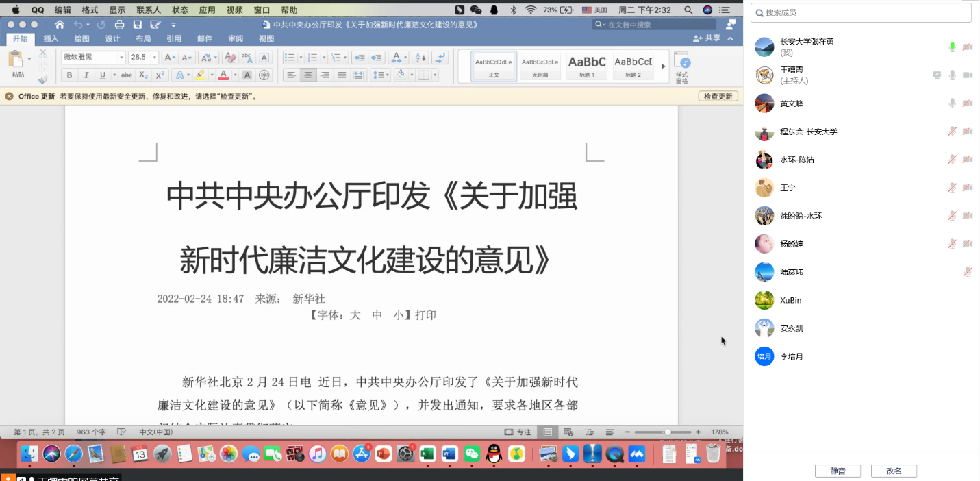The image size is (980, 481).
Task: Open the Styles Pane (样式窗格)
Action: point(681,67)
